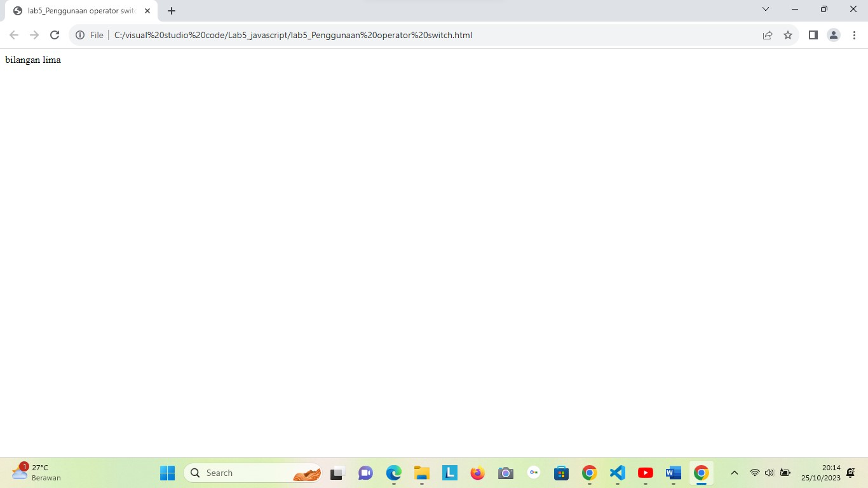The image size is (868, 488).
Task: Bookmark this page with the star icon
Action: coord(788,35)
